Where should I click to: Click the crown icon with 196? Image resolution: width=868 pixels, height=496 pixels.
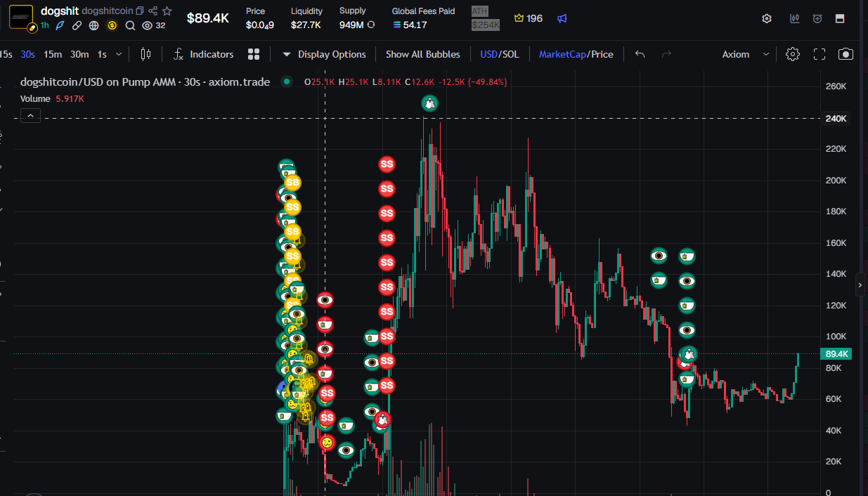(x=529, y=18)
